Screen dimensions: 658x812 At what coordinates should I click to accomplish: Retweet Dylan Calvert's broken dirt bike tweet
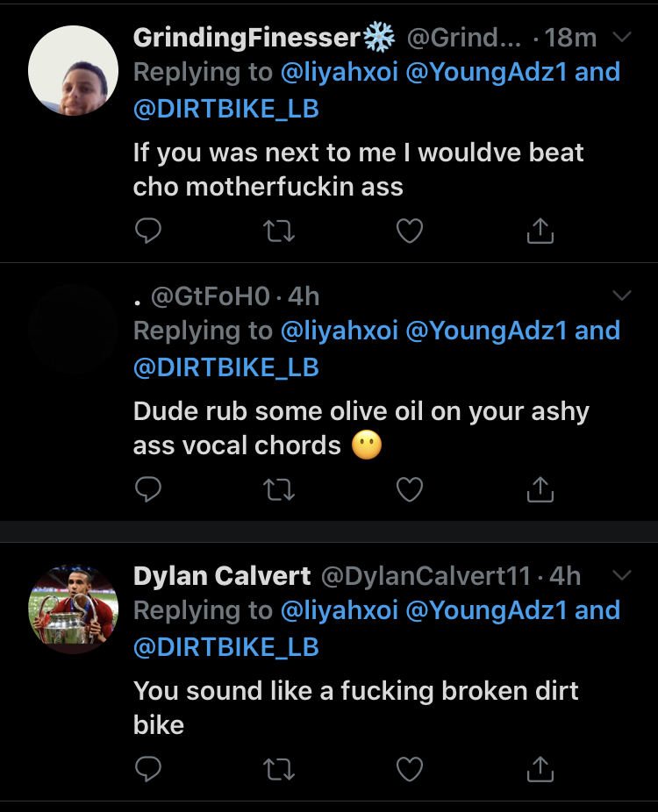(278, 769)
